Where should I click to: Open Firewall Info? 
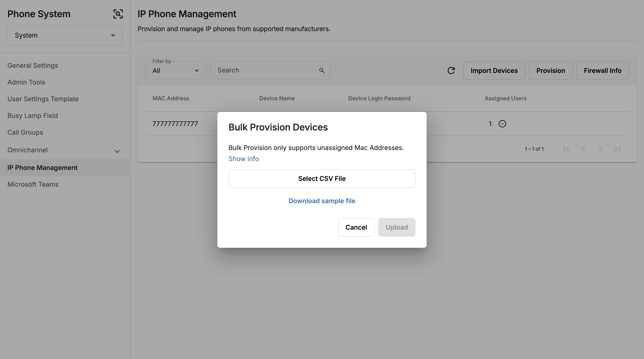click(602, 71)
